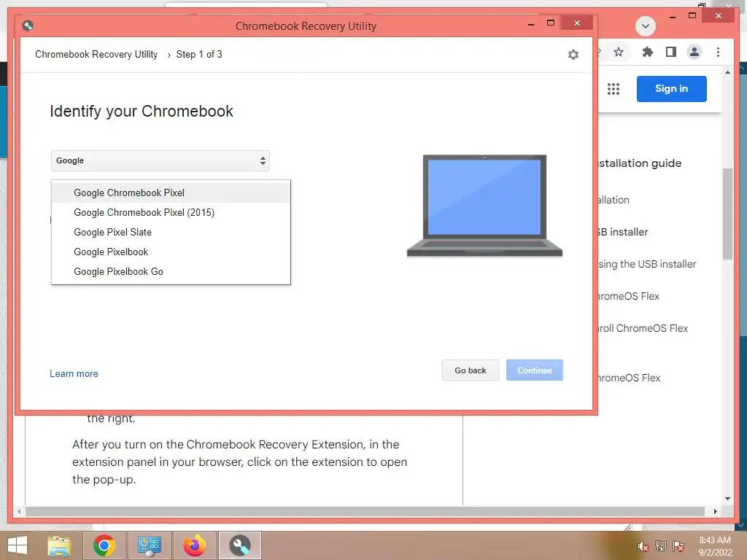Click the blue Sign in button
This screenshot has height=560, width=747.
click(x=671, y=88)
